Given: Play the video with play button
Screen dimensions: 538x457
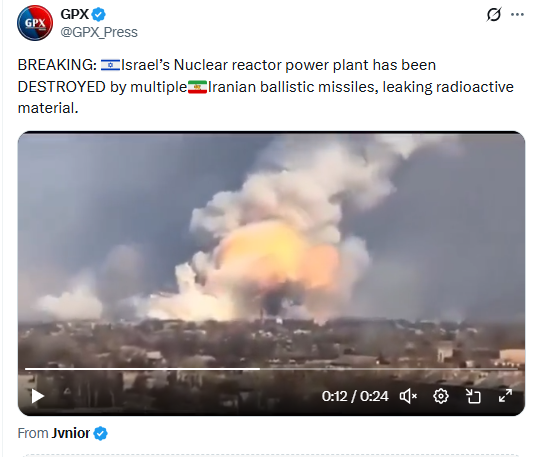Looking at the screenshot, I should click(37, 396).
